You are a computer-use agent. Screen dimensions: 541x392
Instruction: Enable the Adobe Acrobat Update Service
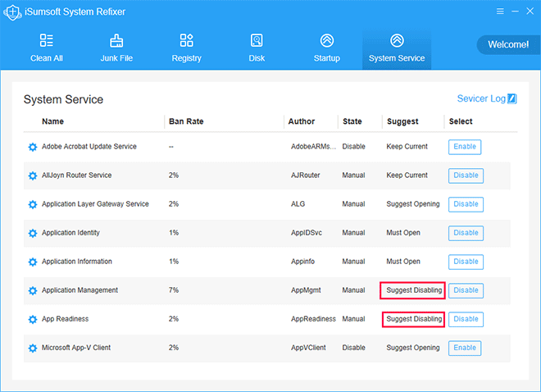tap(465, 147)
